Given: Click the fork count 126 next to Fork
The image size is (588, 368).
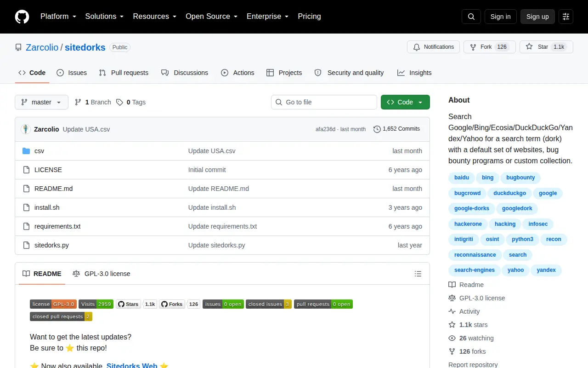Looking at the screenshot, I should (x=502, y=47).
